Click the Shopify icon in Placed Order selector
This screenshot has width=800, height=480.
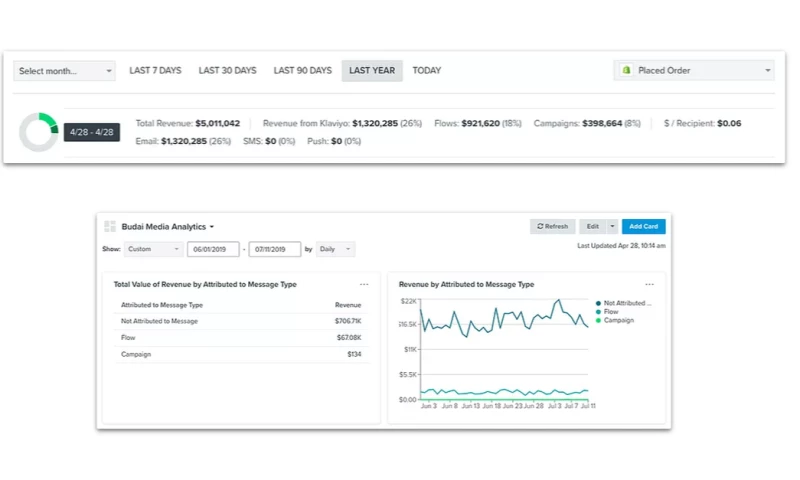click(x=626, y=71)
